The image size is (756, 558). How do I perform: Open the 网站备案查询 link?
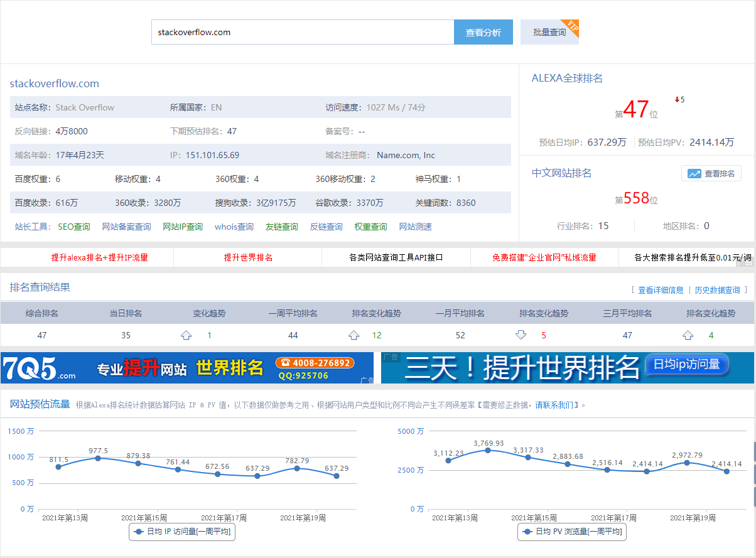tap(127, 227)
